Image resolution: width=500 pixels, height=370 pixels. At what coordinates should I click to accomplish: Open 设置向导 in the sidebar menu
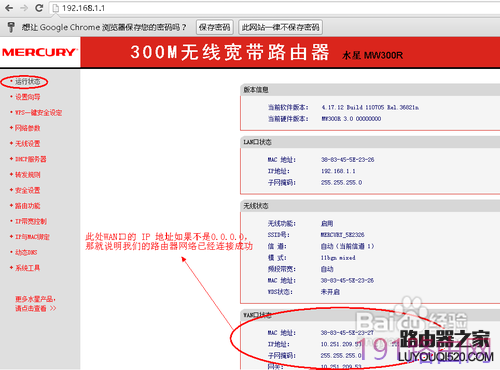pyautogui.click(x=27, y=97)
